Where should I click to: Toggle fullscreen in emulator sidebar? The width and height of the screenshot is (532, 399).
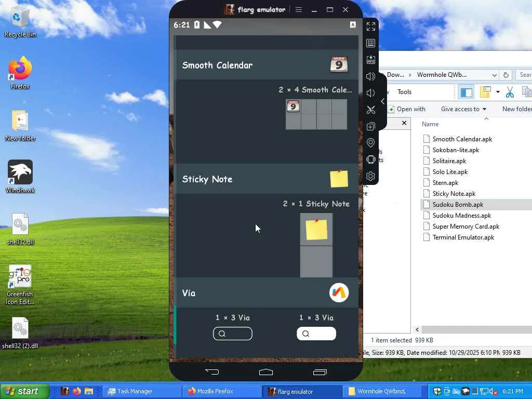(x=370, y=26)
